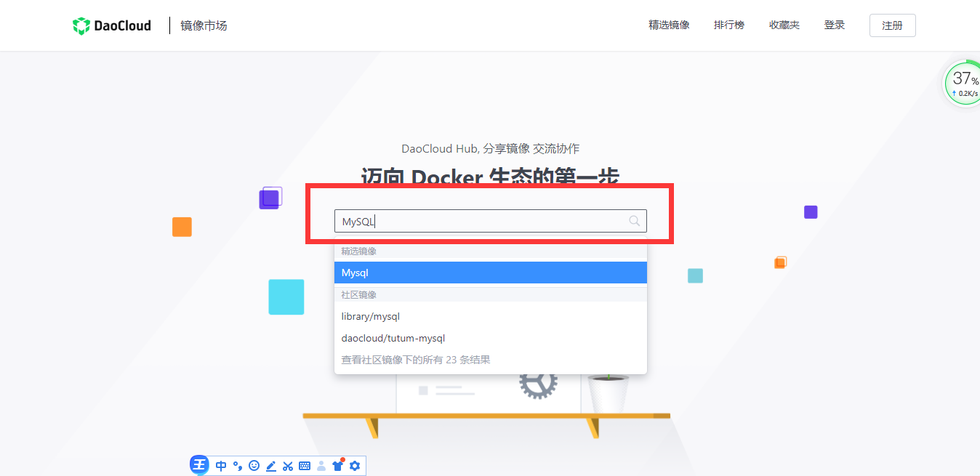The image size is (980, 476).
Task: Click the DaoCloud logo
Action: (112, 25)
